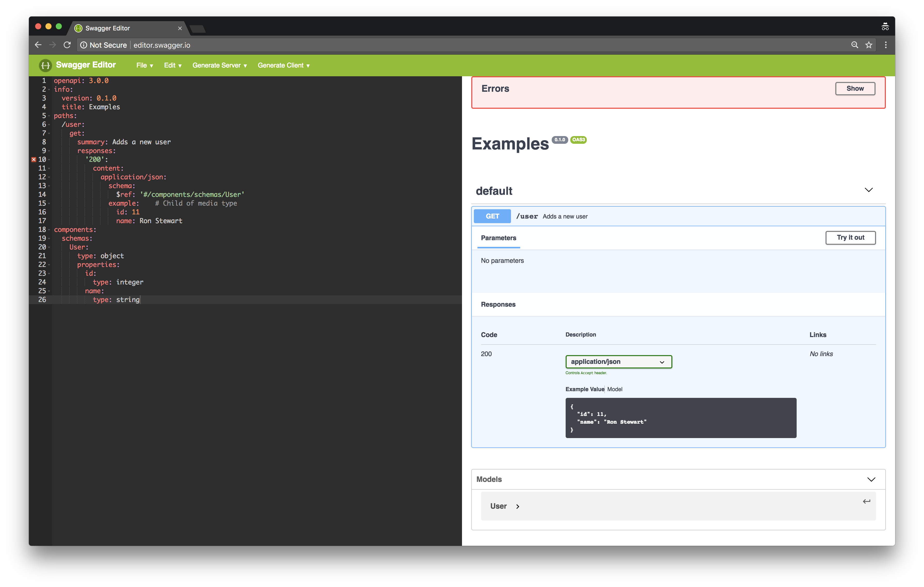Select the Example Value link
Image resolution: width=924 pixels, height=587 pixels.
585,389
